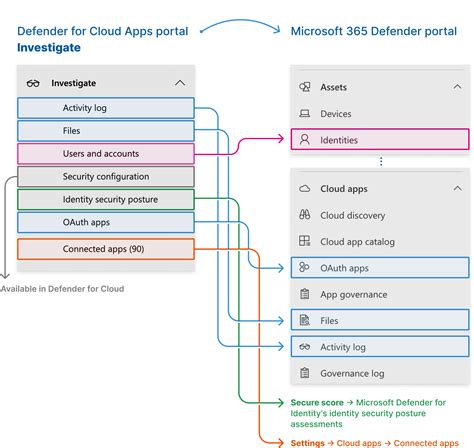Collapse the Investigate section chevron

point(180,83)
